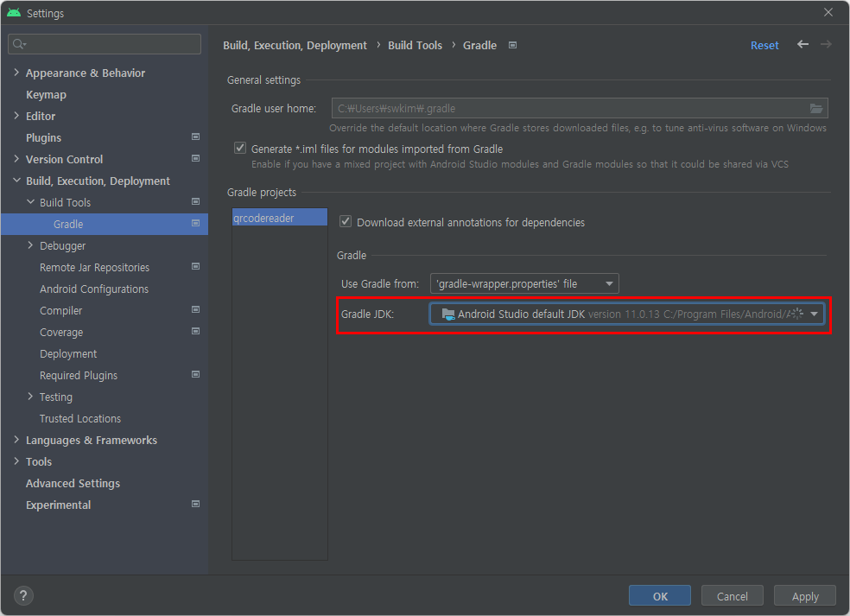Screen dimensions: 850x616
Task: Click the Build Tools breadcrumb
Action: click(x=415, y=46)
